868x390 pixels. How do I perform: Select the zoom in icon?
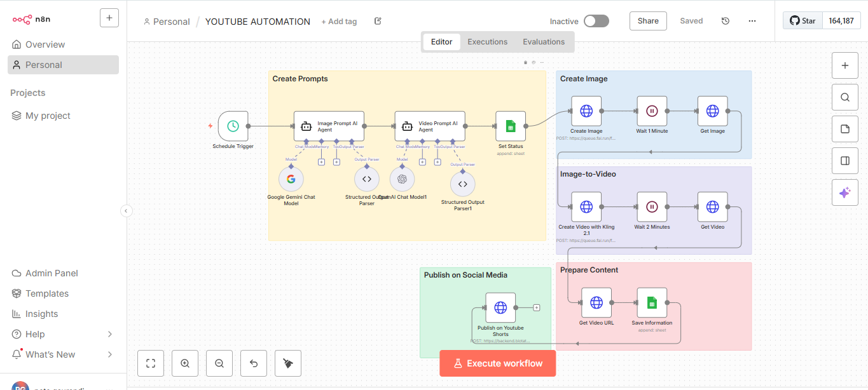point(184,363)
